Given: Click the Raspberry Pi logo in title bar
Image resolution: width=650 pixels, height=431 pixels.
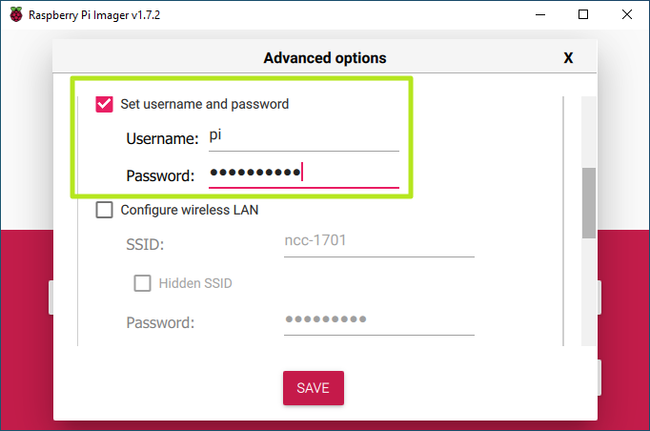Looking at the screenshot, I should point(16,15).
